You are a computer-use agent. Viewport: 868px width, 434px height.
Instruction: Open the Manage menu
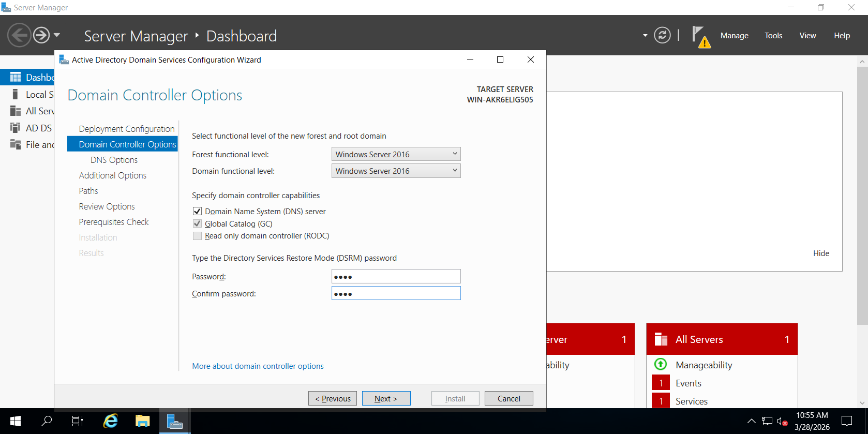coord(734,36)
